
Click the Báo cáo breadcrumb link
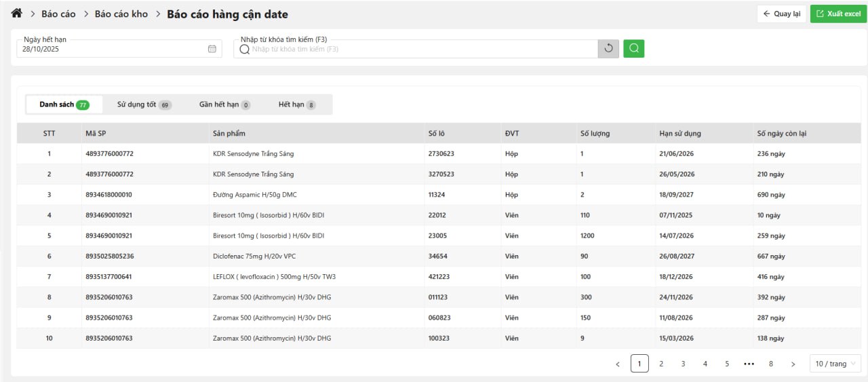coord(58,14)
